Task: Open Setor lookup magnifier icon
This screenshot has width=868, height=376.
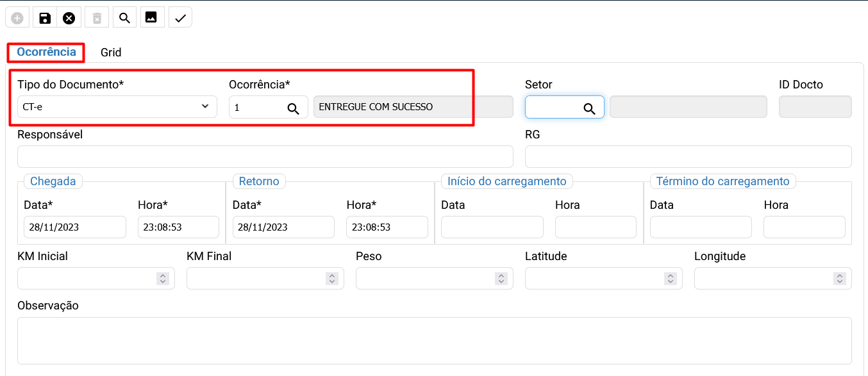Action: [x=589, y=108]
